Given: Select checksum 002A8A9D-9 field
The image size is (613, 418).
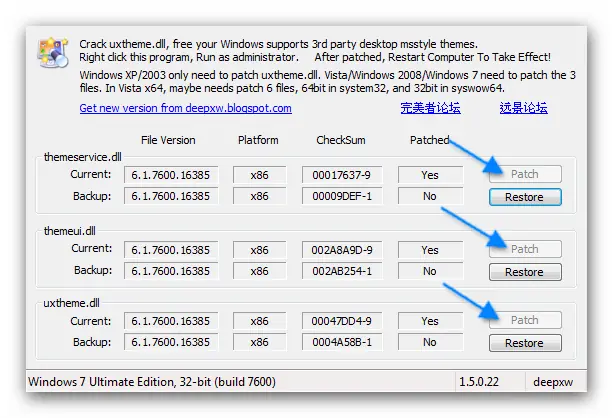Looking at the screenshot, I should tap(342, 250).
